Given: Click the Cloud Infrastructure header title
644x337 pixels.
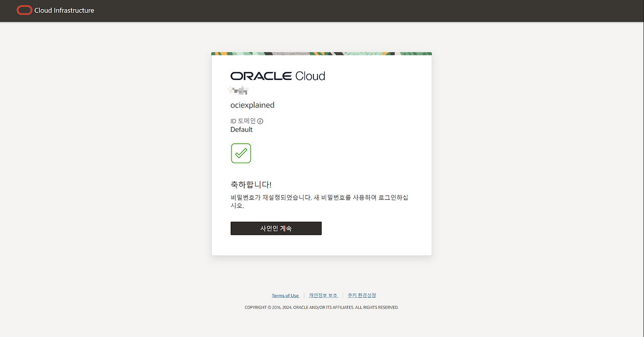Looking at the screenshot, I should 64,11.
